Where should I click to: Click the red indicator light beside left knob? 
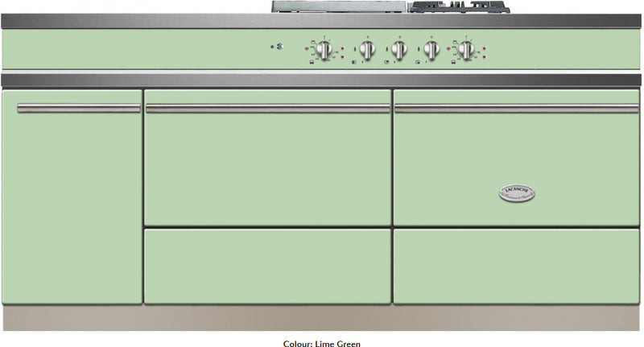pyautogui.click(x=307, y=48)
